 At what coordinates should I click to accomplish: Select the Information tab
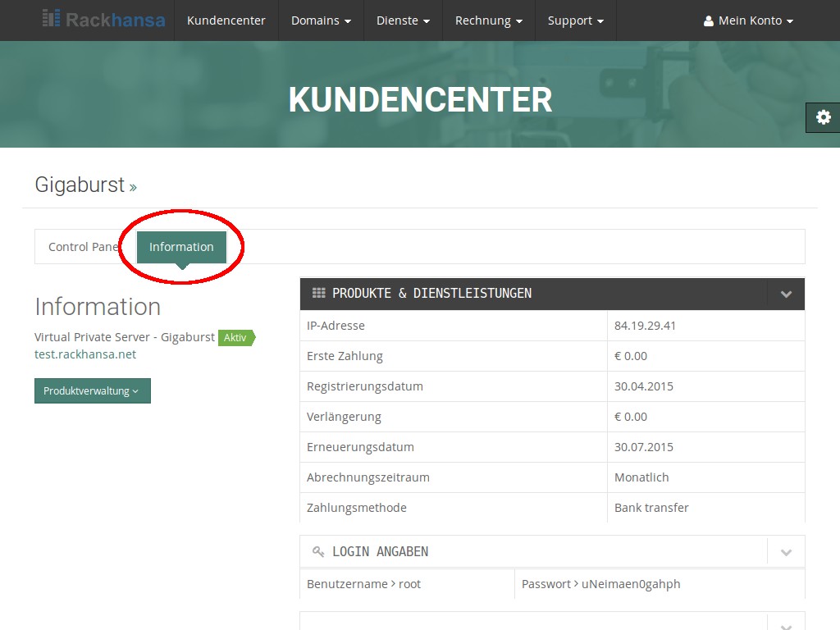[181, 247]
